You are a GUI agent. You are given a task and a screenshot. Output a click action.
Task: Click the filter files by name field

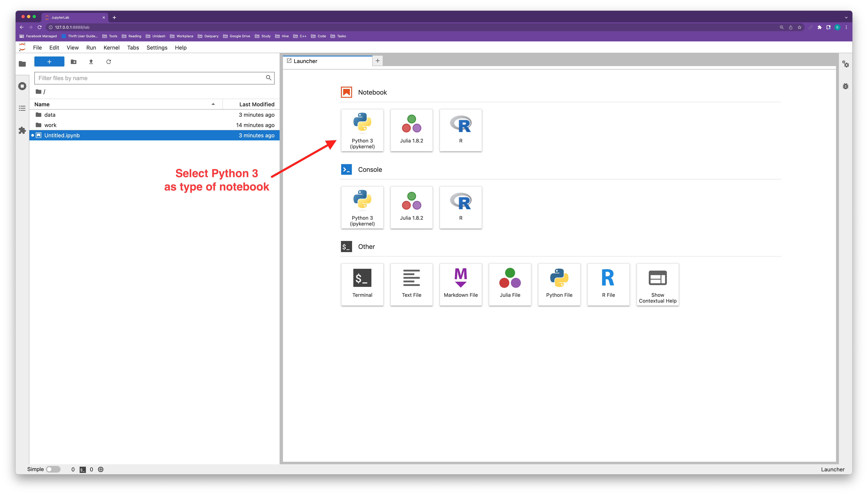[x=150, y=78]
